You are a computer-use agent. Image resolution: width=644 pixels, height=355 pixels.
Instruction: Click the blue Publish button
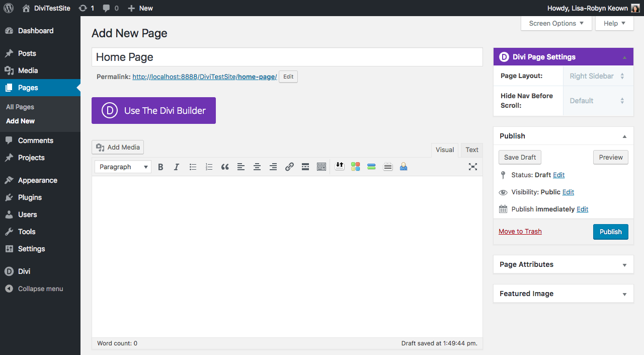pos(611,232)
